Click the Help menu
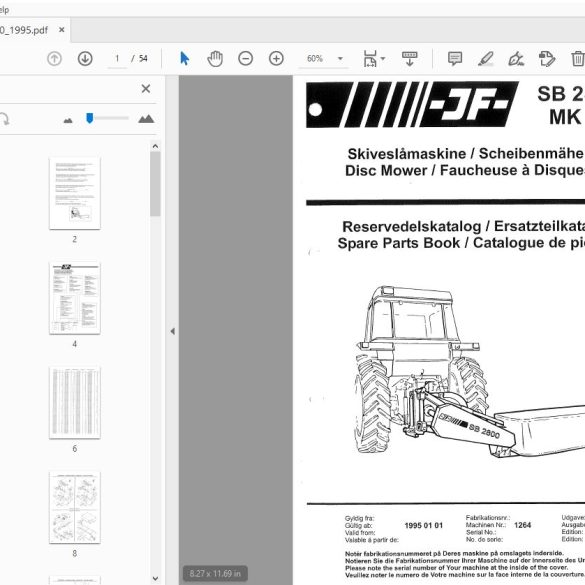 tap(4, 10)
